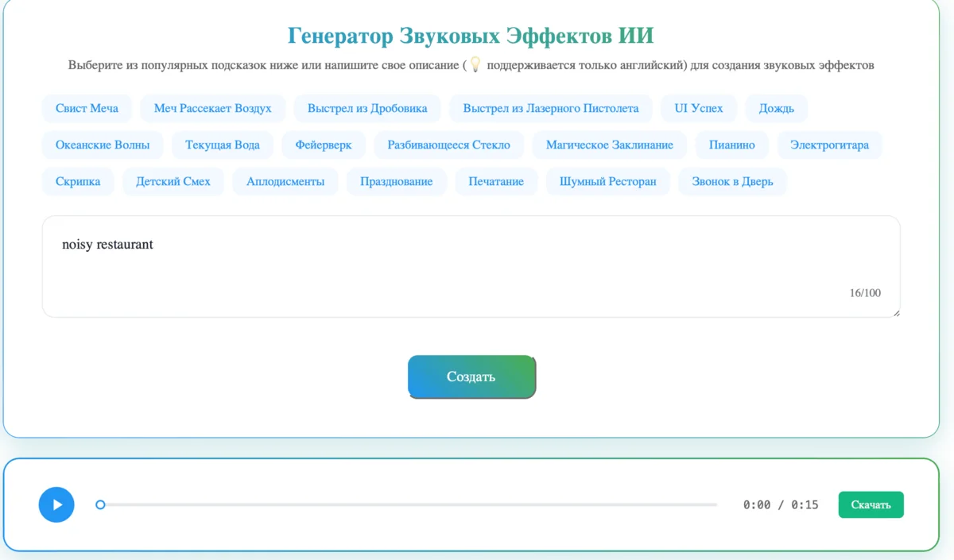The height and width of the screenshot is (560, 954).
Task: Click the audio progress slider track
Action: (x=409, y=504)
